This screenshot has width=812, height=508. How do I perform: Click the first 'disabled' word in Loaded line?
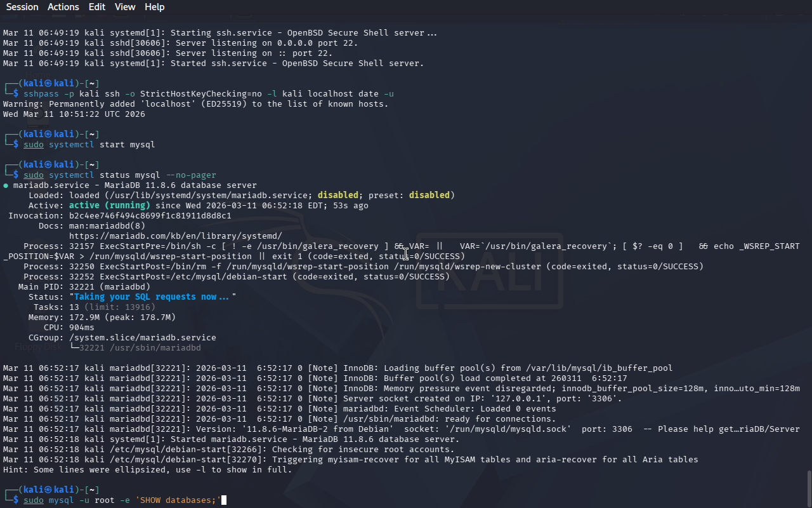tap(338, 196)
